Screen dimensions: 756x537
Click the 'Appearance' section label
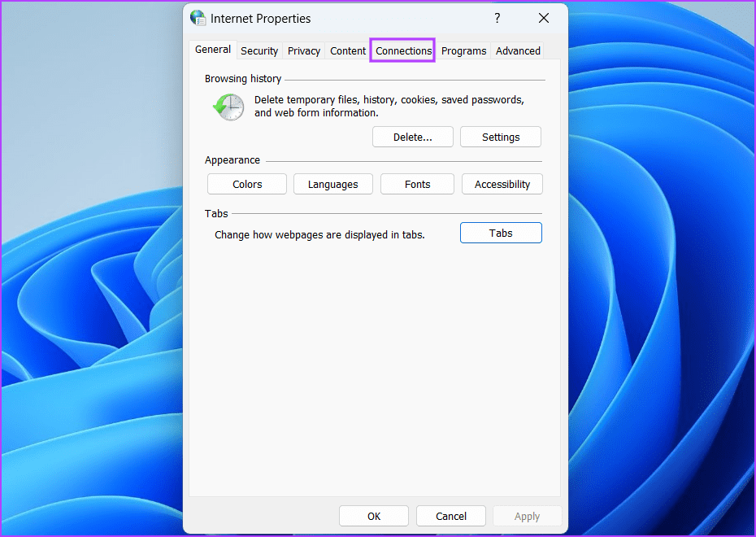tap(232, 160)
